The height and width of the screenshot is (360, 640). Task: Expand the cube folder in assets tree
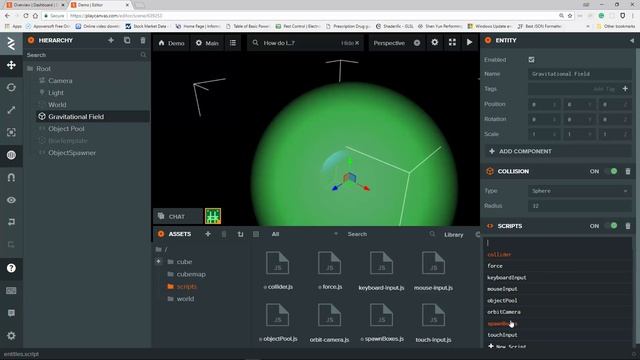pos(159,261)
